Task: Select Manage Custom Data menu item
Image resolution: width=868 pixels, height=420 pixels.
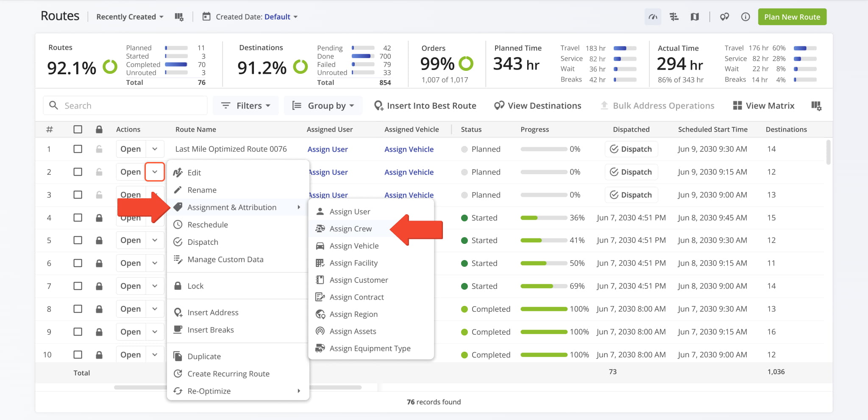Action: [x=238, y=259]
